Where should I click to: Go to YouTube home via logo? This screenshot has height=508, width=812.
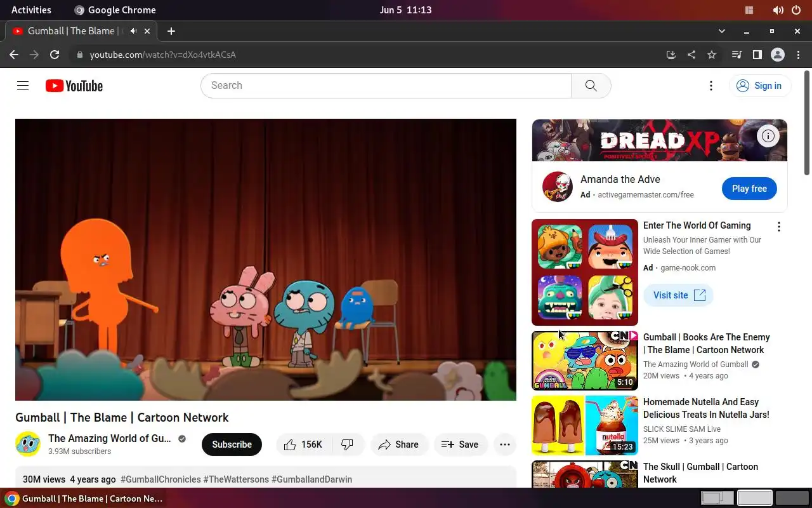point(74,86)
